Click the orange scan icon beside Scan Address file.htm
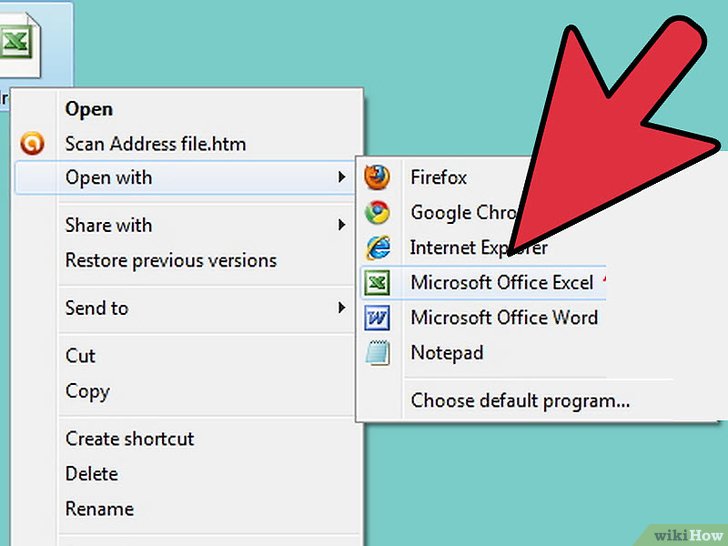The height and width of the screenshot is (546, 728). pos(32,143)
